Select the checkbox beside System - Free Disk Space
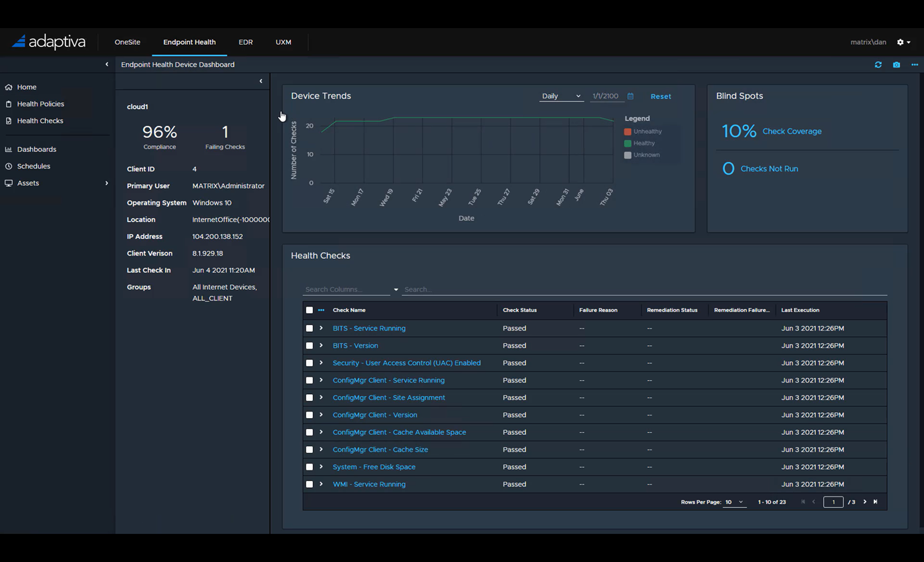 (x=309, y=466)
